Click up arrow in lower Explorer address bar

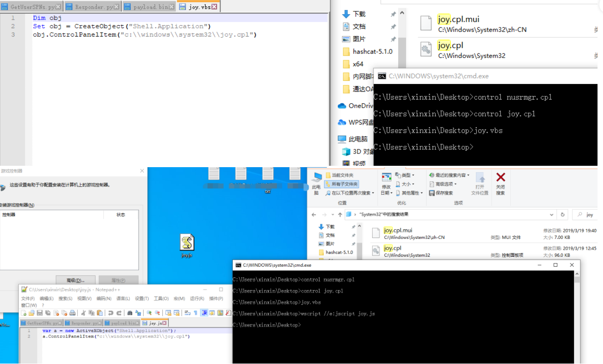click(340, 215)
